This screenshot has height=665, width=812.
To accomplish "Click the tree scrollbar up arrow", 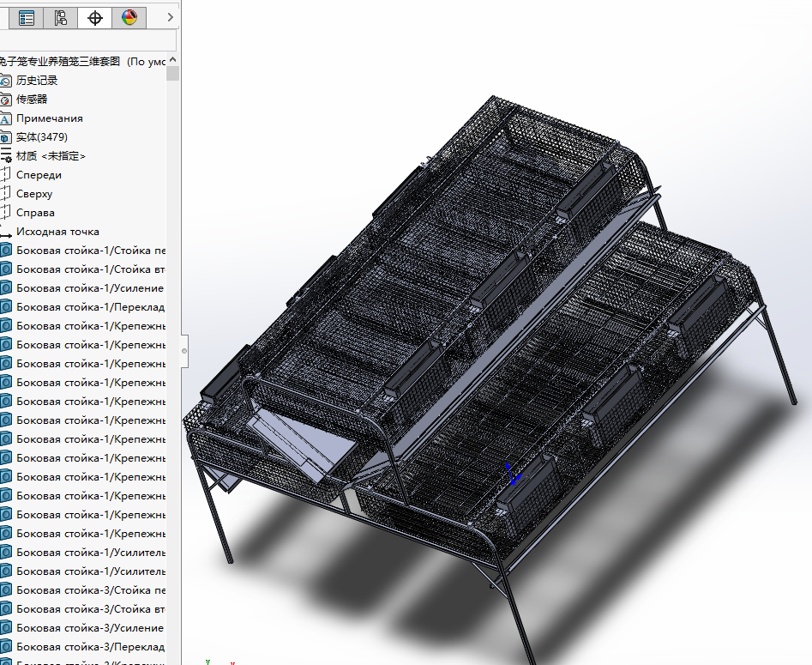I will click(x=173, y=59).
